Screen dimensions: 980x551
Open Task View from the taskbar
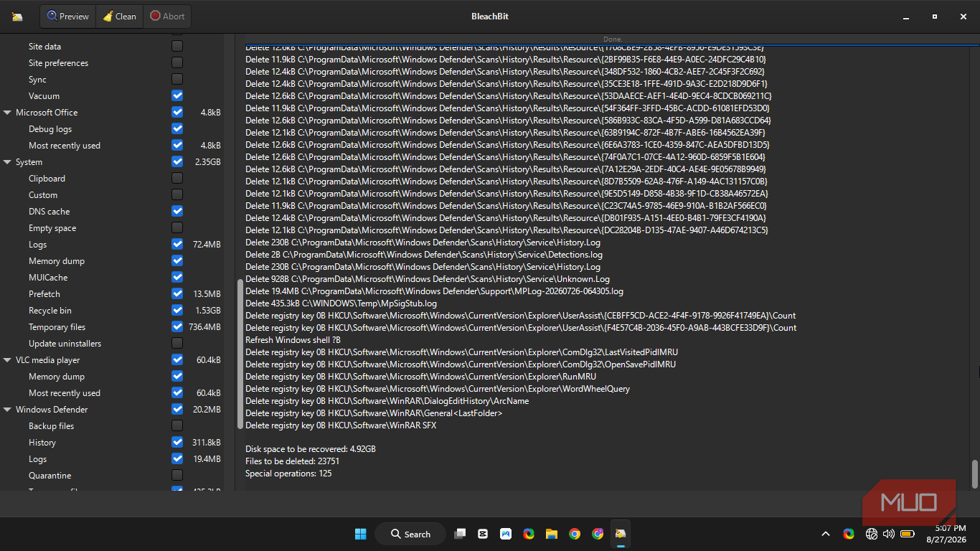coord(460,534)
